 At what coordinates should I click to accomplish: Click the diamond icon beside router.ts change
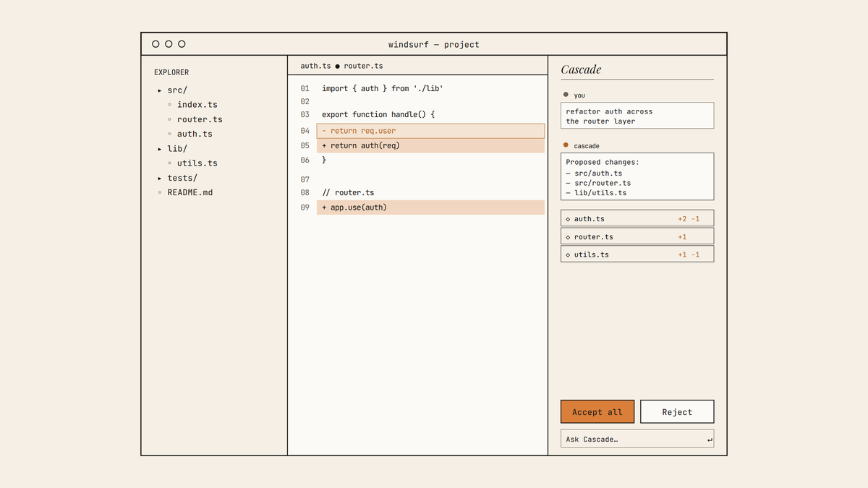(568, 236)
